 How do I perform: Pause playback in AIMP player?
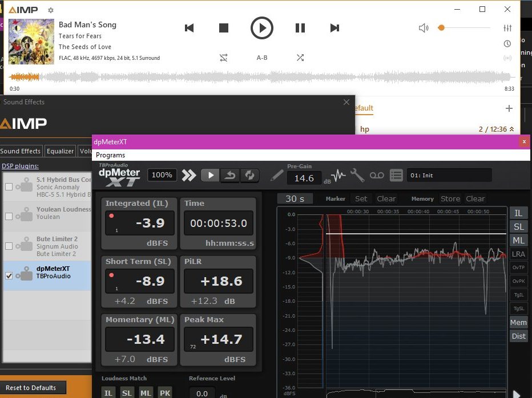coord(300,28)
